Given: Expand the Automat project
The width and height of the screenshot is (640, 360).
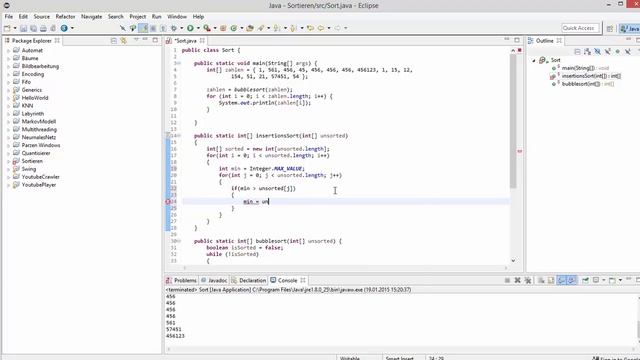Looking at the screenshot, I should click(x=9, y=51).
